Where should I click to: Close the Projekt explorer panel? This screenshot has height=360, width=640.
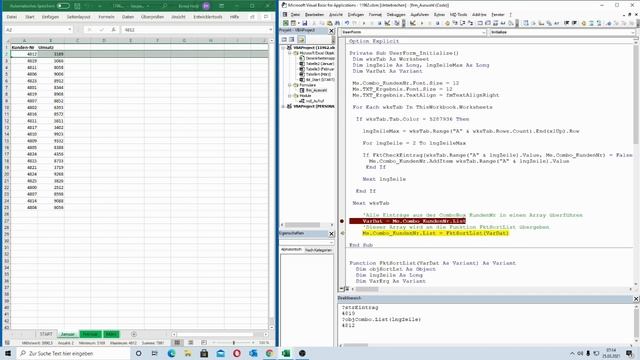click(331, 31)
